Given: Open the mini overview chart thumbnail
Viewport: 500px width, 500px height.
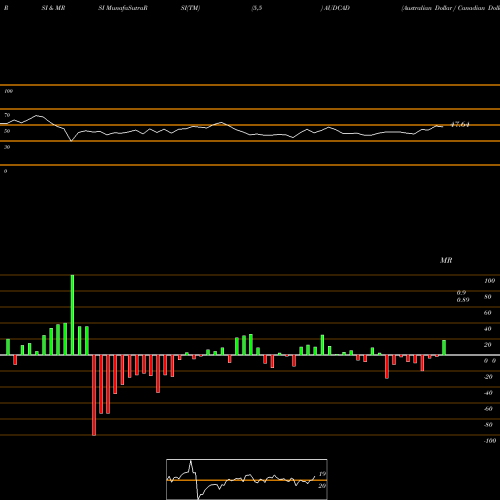Looking at the screenshot, I should click(247, 479).
